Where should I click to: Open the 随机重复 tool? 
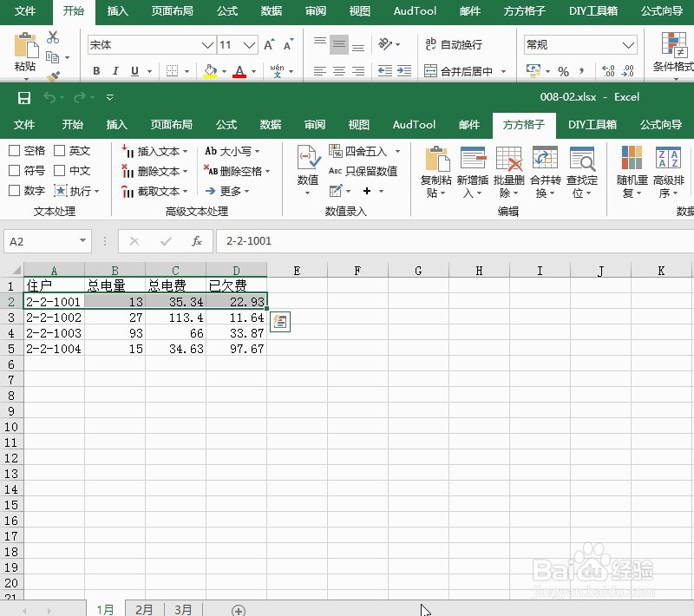tap(631, 171)
